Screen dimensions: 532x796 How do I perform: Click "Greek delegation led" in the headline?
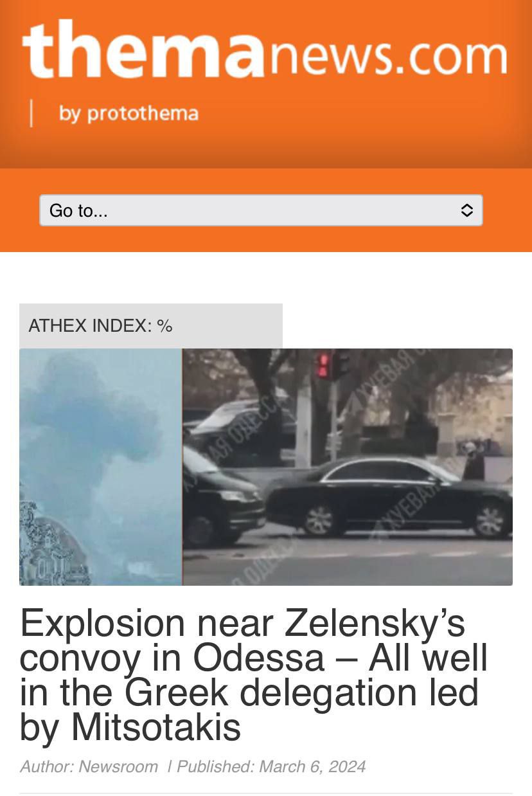[302, 692]
